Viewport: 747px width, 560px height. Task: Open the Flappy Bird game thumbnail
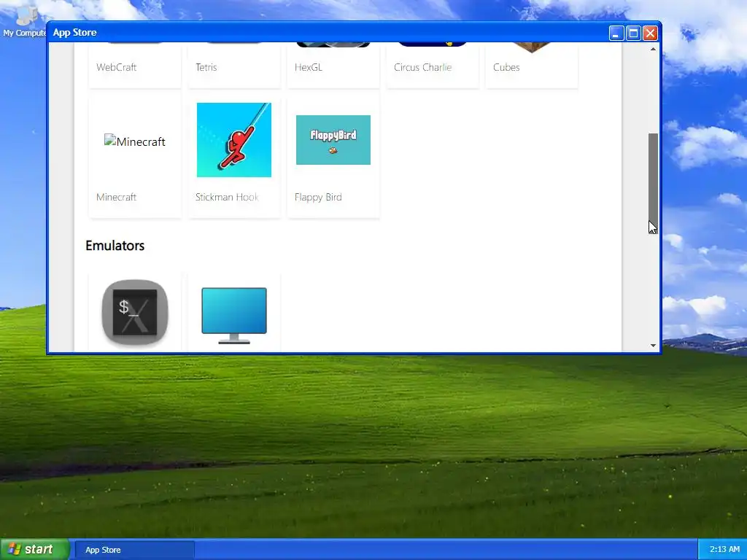coord(333,140)
